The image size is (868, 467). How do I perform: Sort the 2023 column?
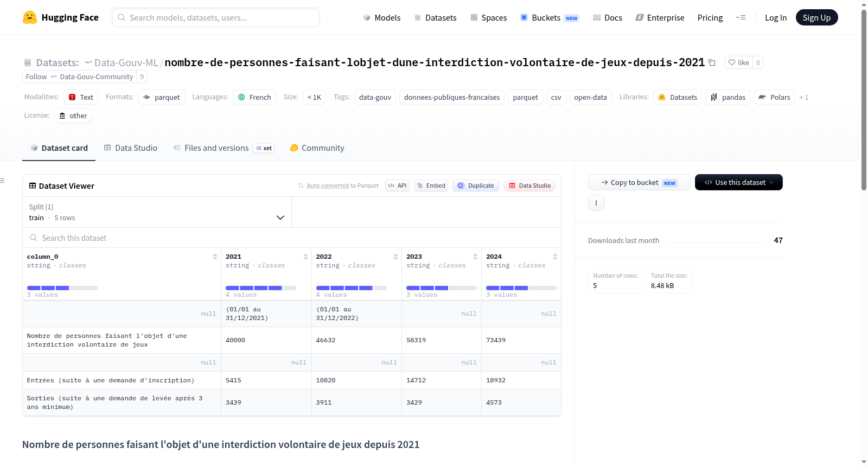[x=475, y=257]
